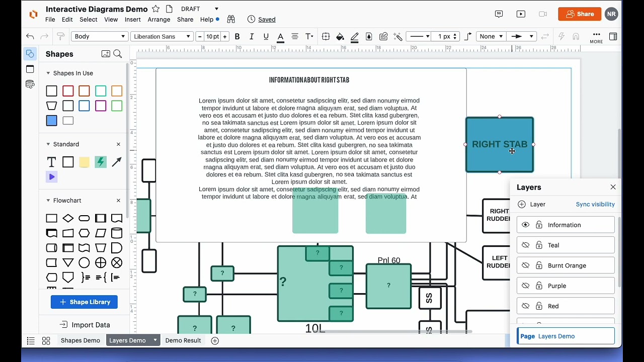
Task: Show the Purple layer
Action: [525, 286]
